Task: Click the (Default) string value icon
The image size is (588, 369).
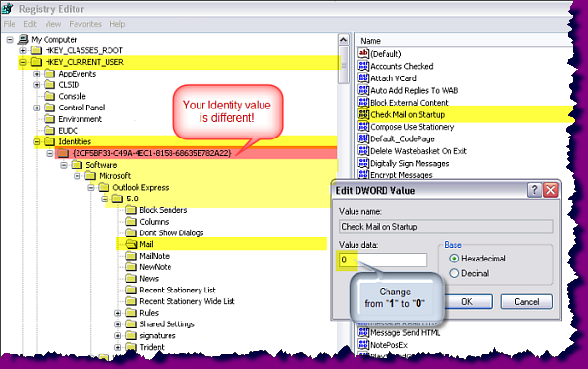Action: (363, 53)
